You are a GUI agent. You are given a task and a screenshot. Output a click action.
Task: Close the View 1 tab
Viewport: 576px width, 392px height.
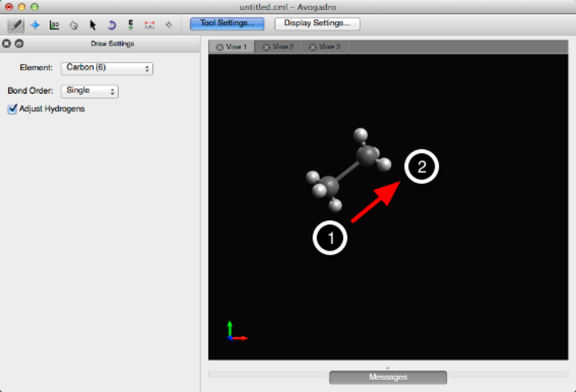tap(220, 48)
